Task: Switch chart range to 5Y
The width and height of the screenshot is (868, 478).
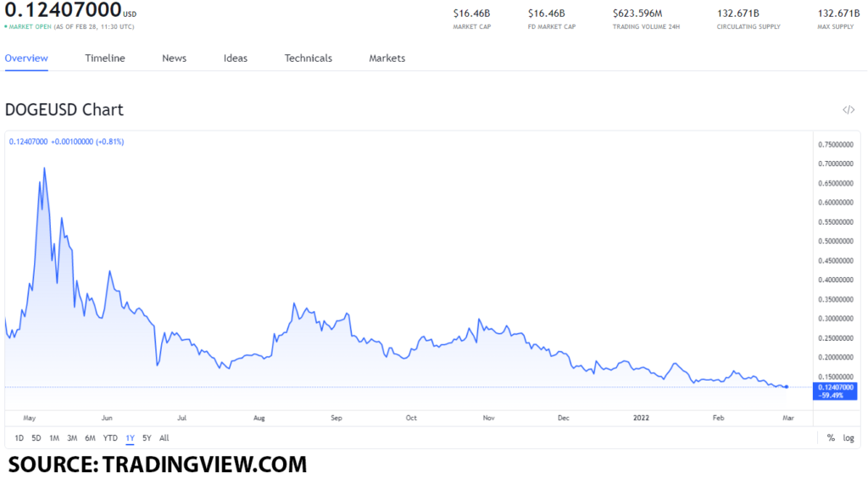Action: click(x=147, y=438)
